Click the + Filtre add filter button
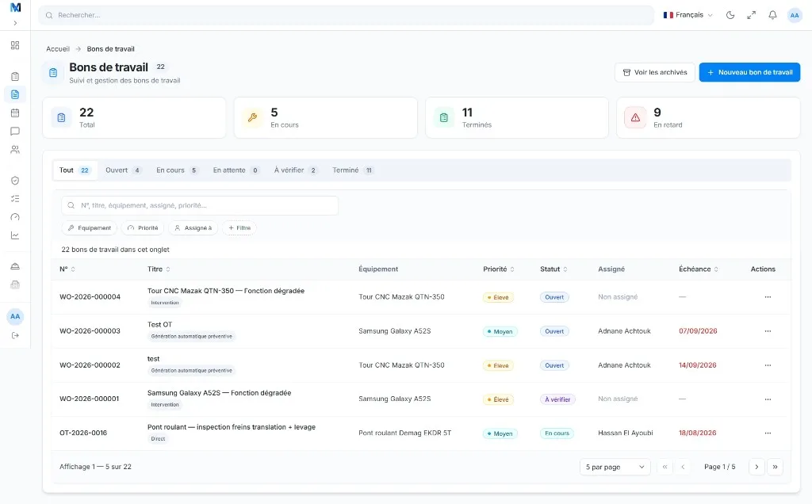The width and height of the screenshot is (812, 504). [239, 227]
